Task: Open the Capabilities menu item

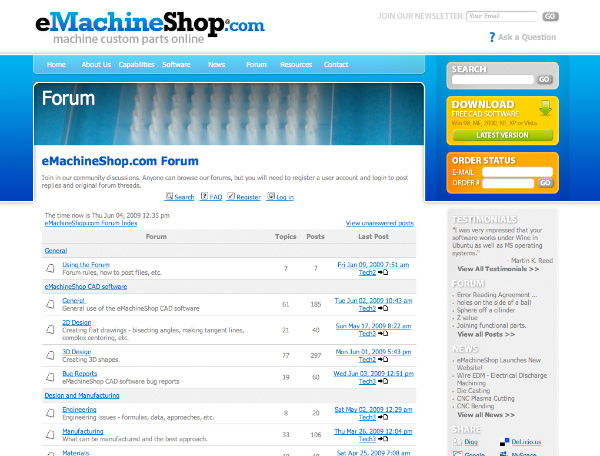Action: 136,64
